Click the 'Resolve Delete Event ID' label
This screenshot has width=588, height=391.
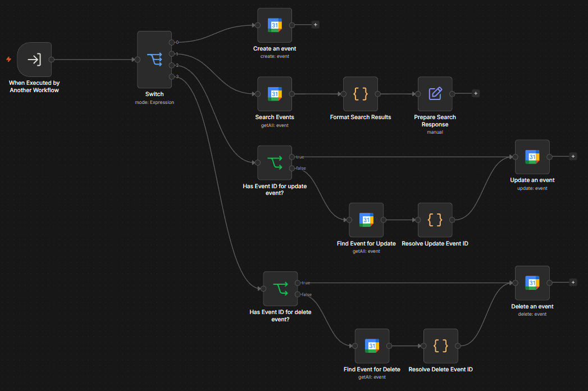pyautogui.click(x=441, y=369)
